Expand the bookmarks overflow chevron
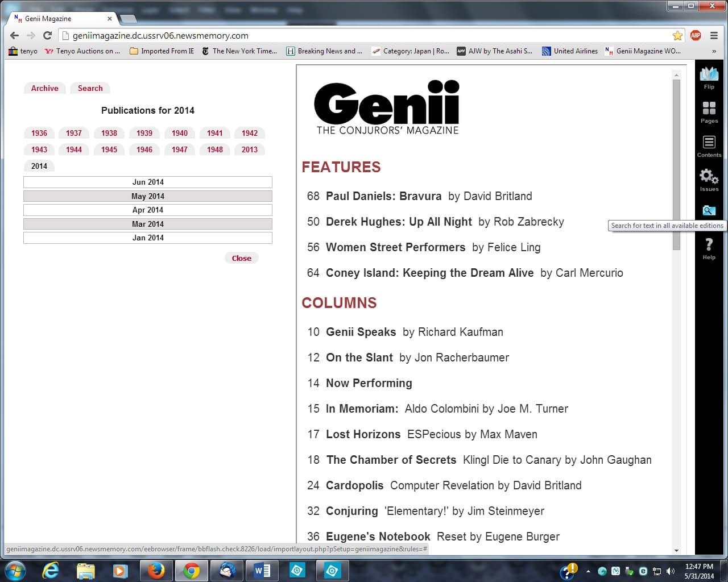Screen dimensions: 728x582 tap(714, 51)
